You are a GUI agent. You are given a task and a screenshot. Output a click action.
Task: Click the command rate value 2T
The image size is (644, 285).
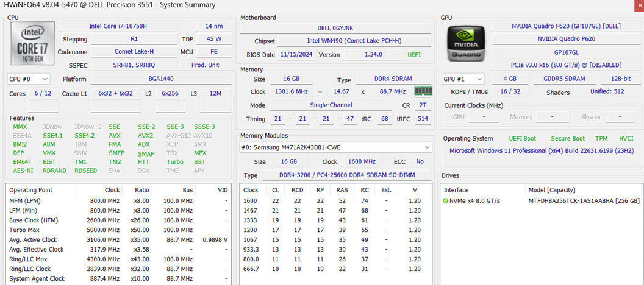tap(423, 105)
